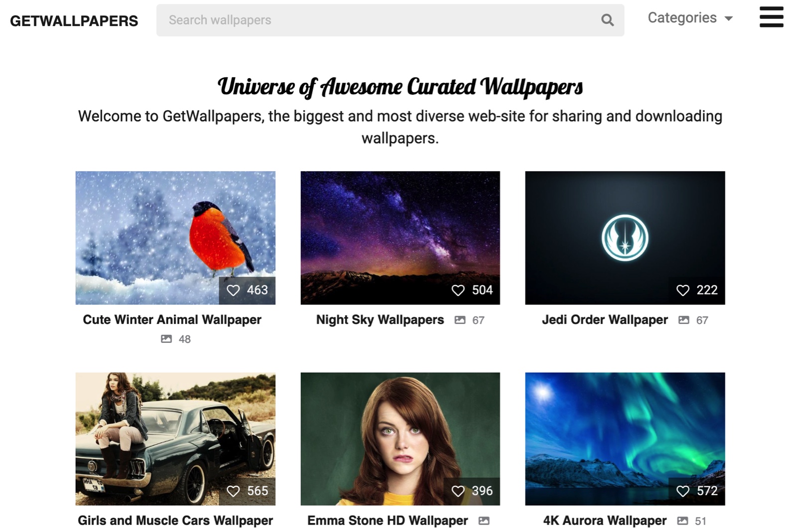Open Emma Stone HD Wallpaper link
The width and height of the screenshot is (797, 532).
[387, 521]
